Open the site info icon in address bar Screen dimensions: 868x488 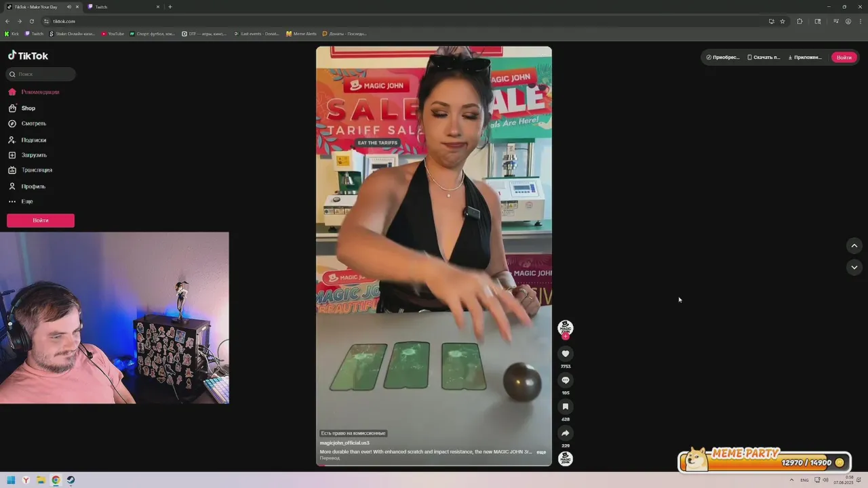click(x=47, y=21)
